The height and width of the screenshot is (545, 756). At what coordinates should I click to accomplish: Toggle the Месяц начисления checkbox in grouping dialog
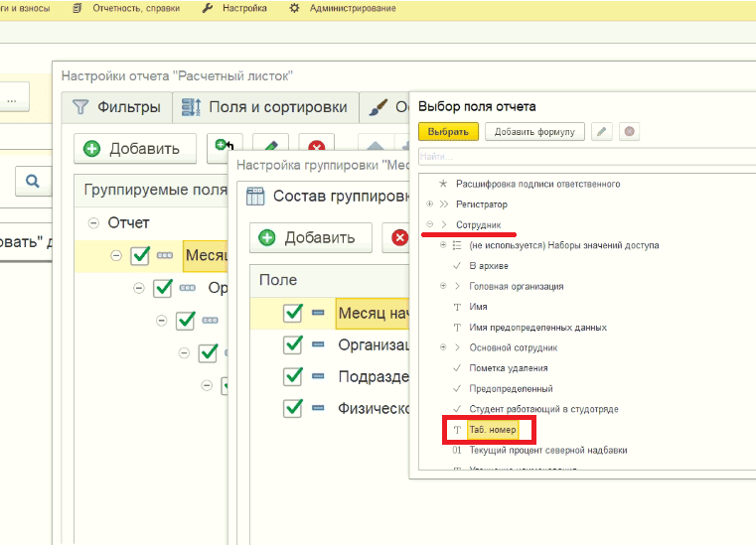(x=293, y=314)
